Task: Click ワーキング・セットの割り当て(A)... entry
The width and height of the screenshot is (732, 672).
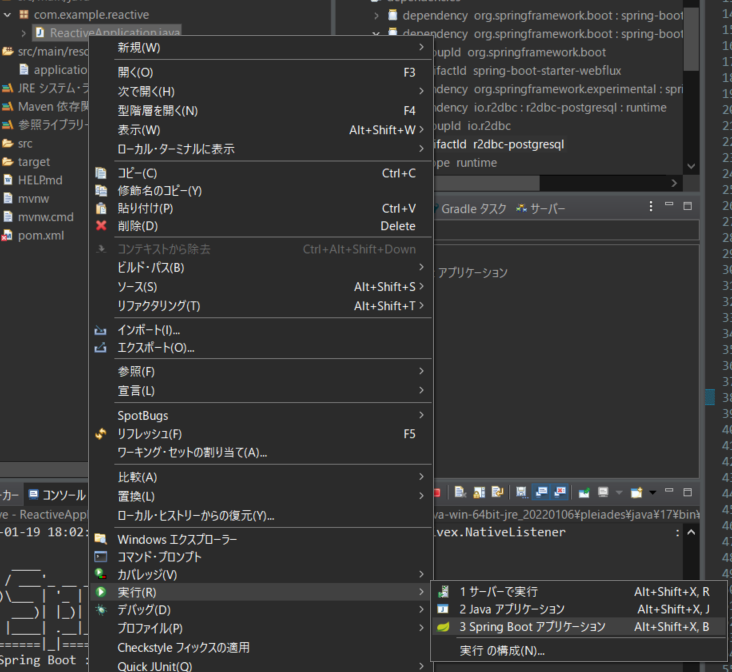Action: pos(260,453)
